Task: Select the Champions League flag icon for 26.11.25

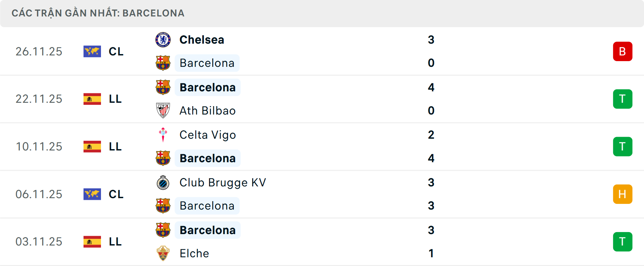Action: pos(92,51)
